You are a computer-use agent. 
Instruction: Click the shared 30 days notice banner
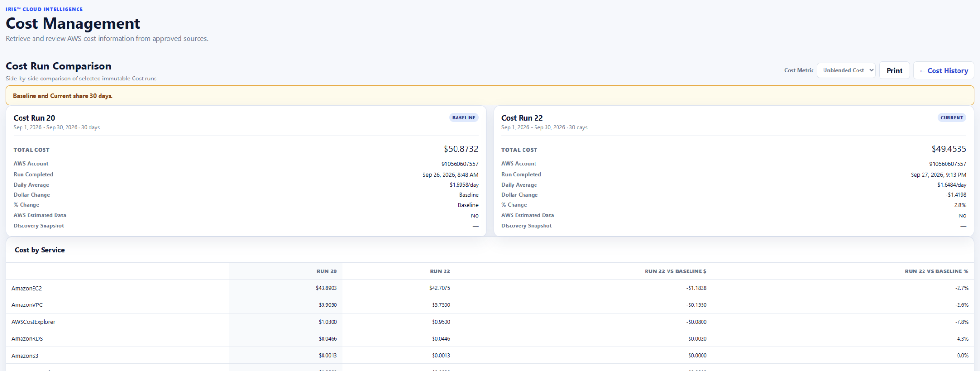coord(490,96)
